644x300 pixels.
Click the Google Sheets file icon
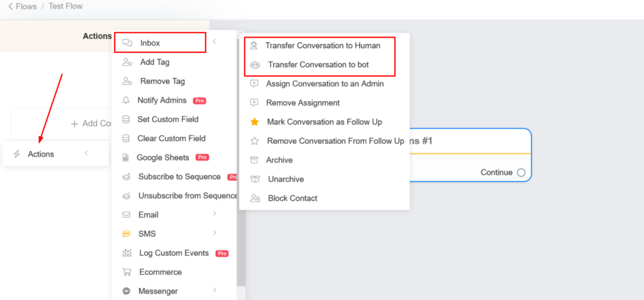pos(126,157)
